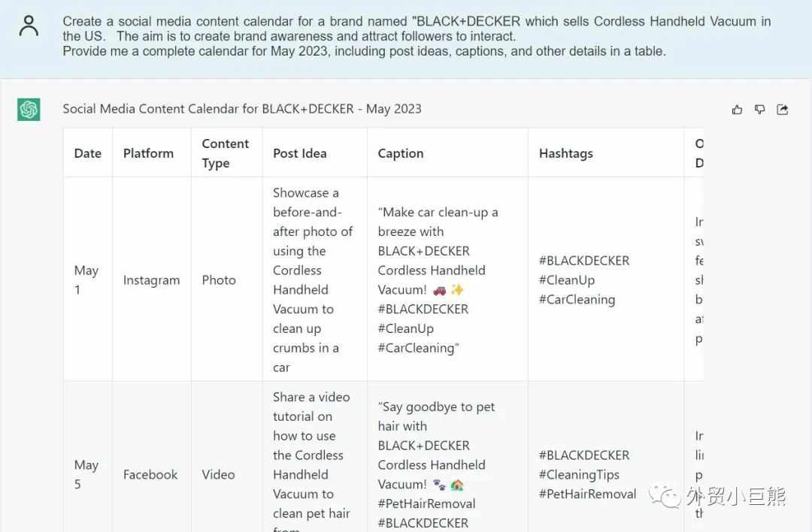Screen dimensions: 812x532
Task: Click the thumbs down icon
Action: coord(759,109)
